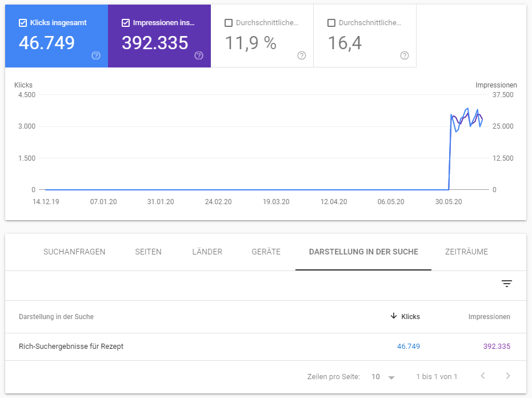The image size is (532, 398).
Task: Enable the 11,9 % metric checkbox
Action: [229, 23]
